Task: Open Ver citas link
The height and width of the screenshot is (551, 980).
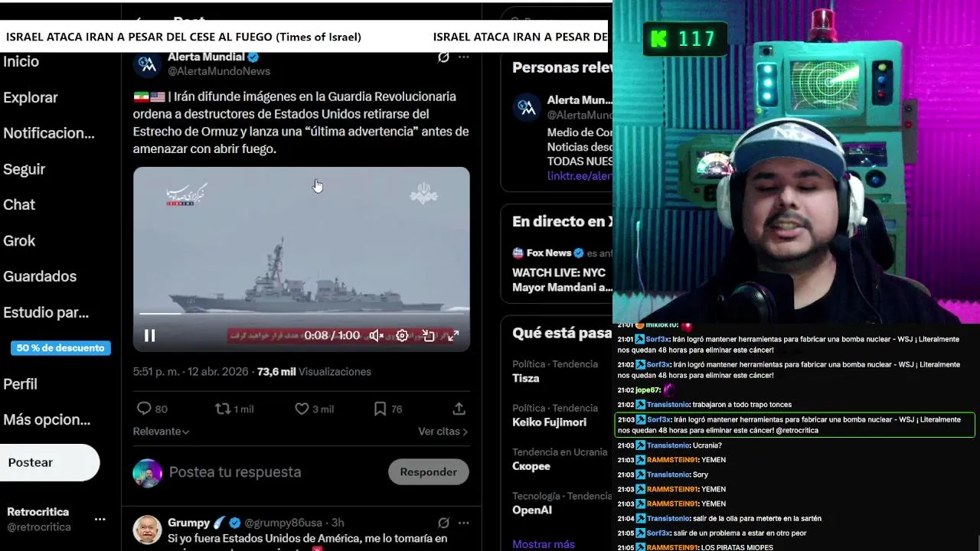Action: coord(443,432)
